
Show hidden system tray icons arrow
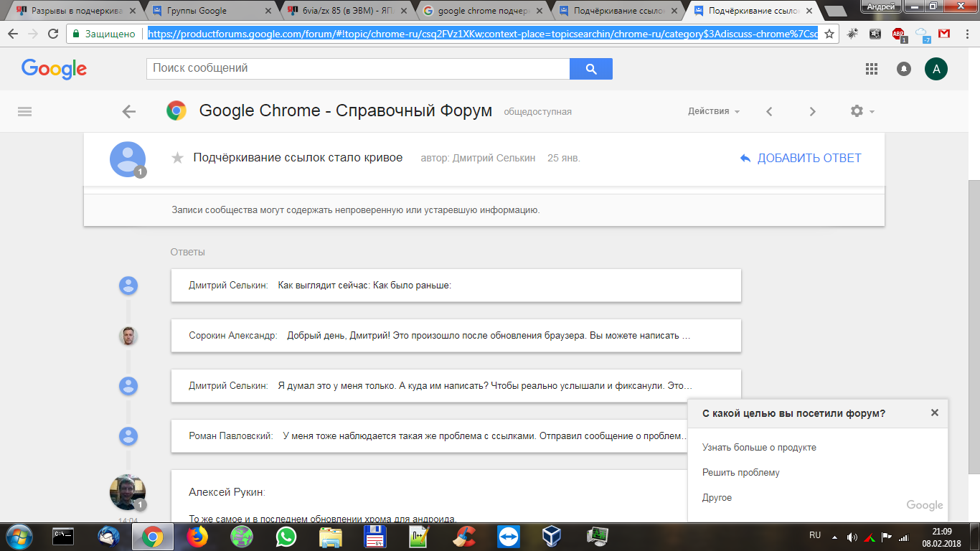834,537
